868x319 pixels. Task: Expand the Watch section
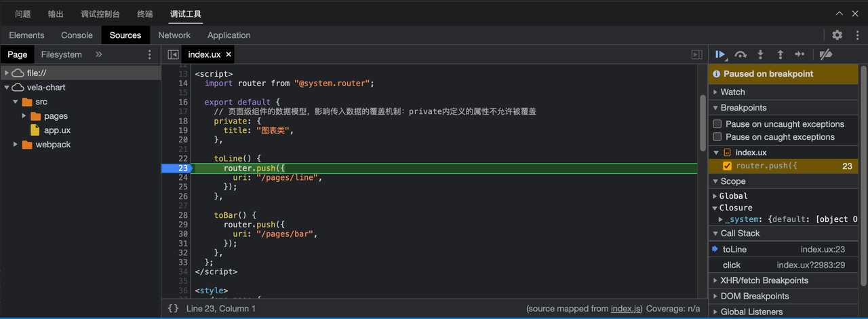click(x=732, y=92)
